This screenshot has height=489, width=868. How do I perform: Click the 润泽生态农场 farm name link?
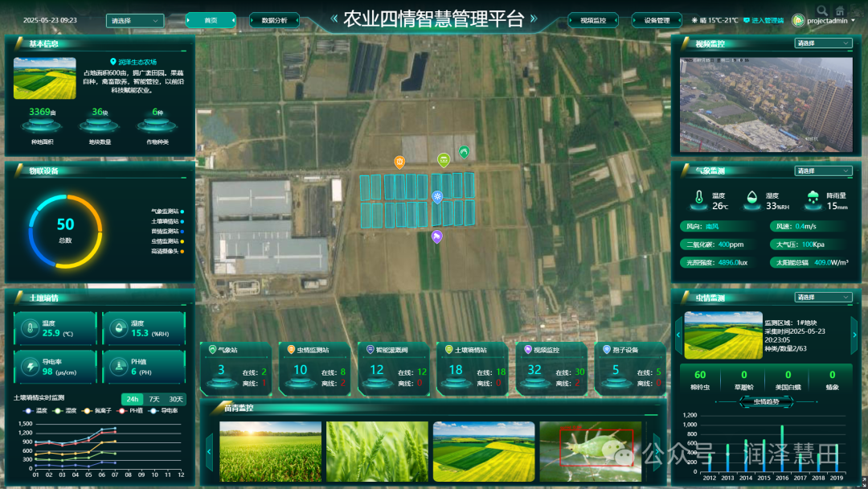pos(137,62)
